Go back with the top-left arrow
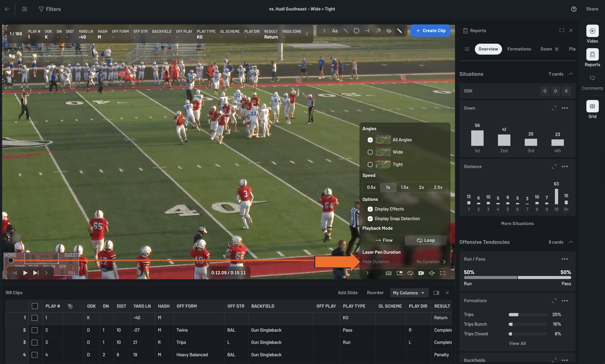605x364 pixels. pos(7,9)
